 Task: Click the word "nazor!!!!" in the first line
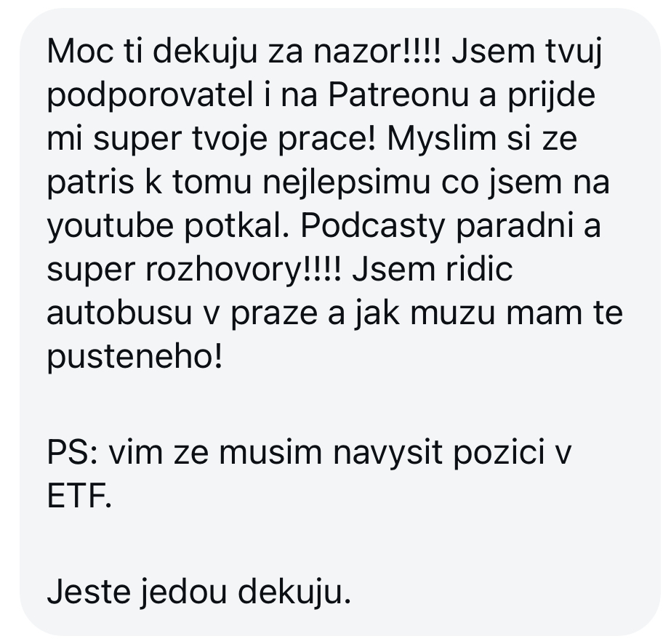pos(377,52)
